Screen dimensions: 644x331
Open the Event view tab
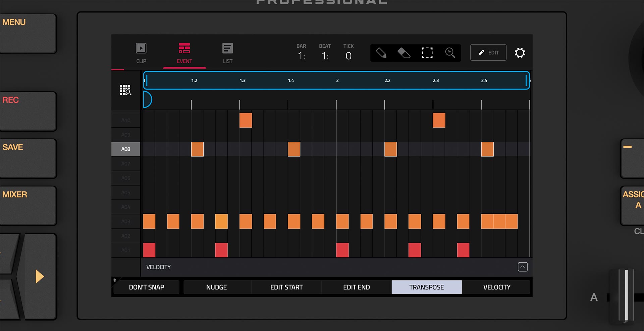click(x=184, y=53)
